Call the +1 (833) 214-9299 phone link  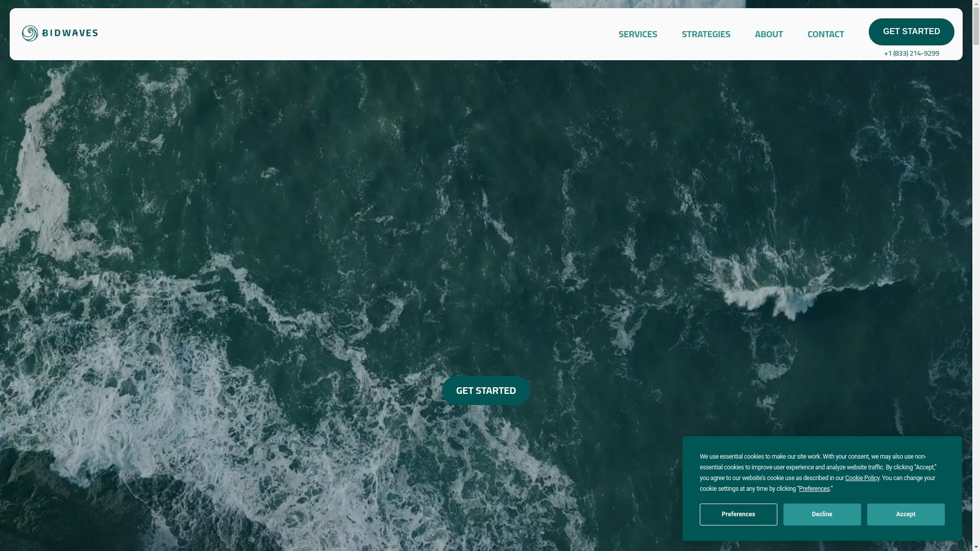click(x=911, y=53)
